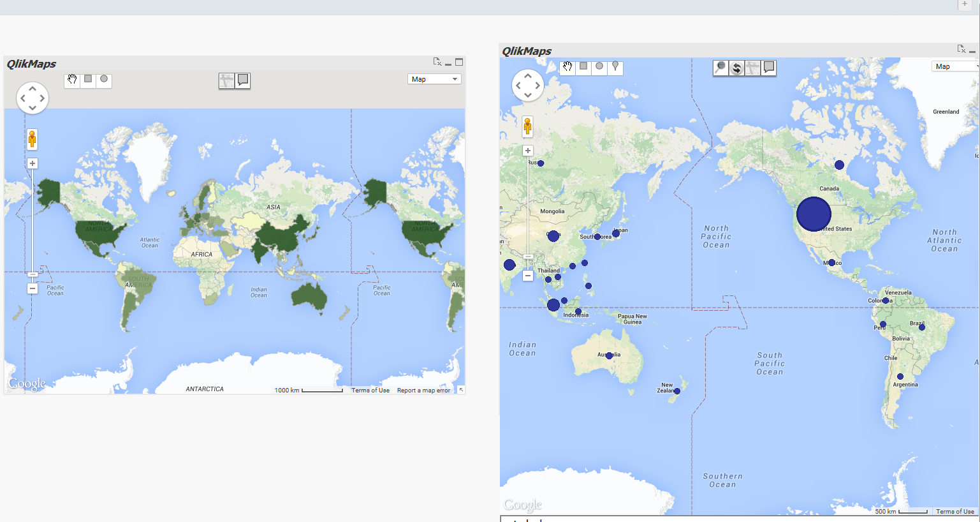The width and height of the screenshot is (980, 522).
Task: Click the Canada bubble on right map
Action: [840, 165]
